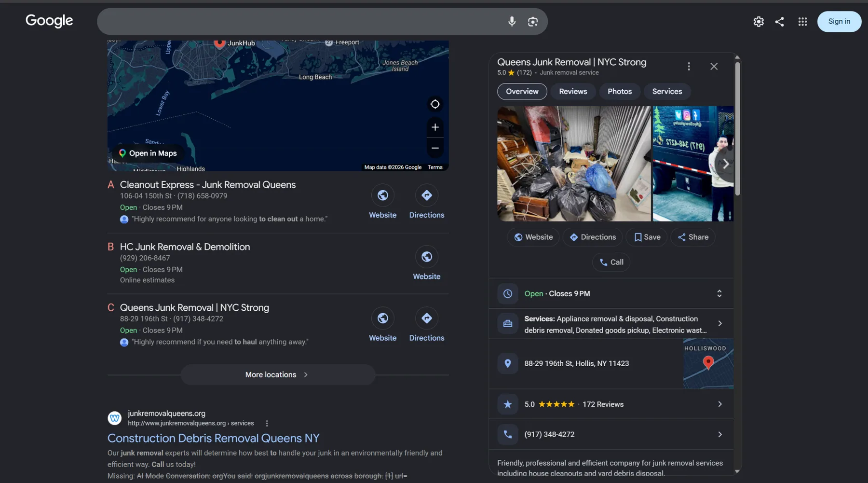
Task: Save this business with Save button
Action: (x=647, y=237)
